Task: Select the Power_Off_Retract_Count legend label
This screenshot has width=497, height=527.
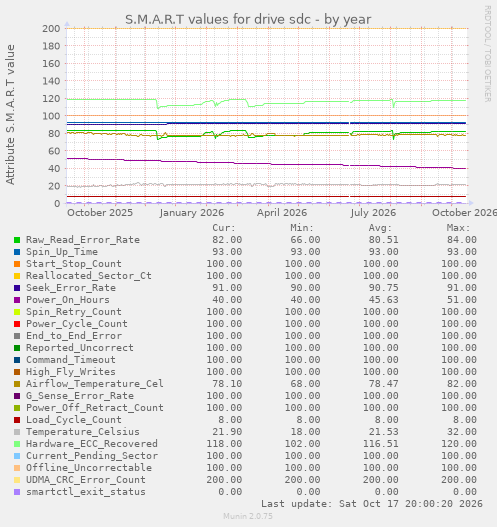Action: coord(95,408)
